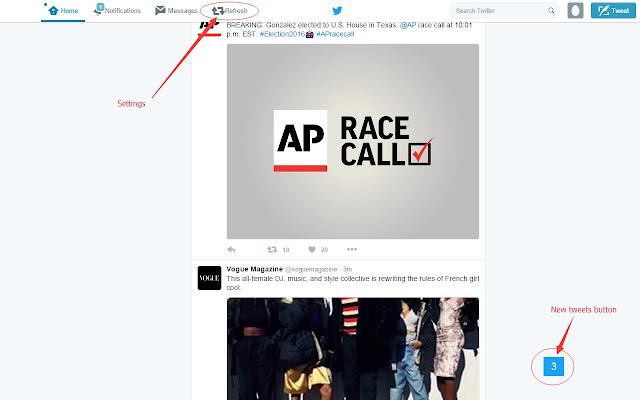Image resolution: width=640 pixels, height=400 pixels.
Task: Open the profile avatar menu
Action: [575, 11]
